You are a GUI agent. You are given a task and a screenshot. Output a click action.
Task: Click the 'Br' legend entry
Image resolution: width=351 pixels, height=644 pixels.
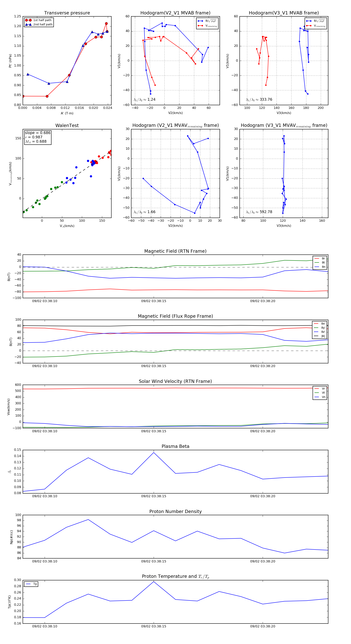(320, 259)
